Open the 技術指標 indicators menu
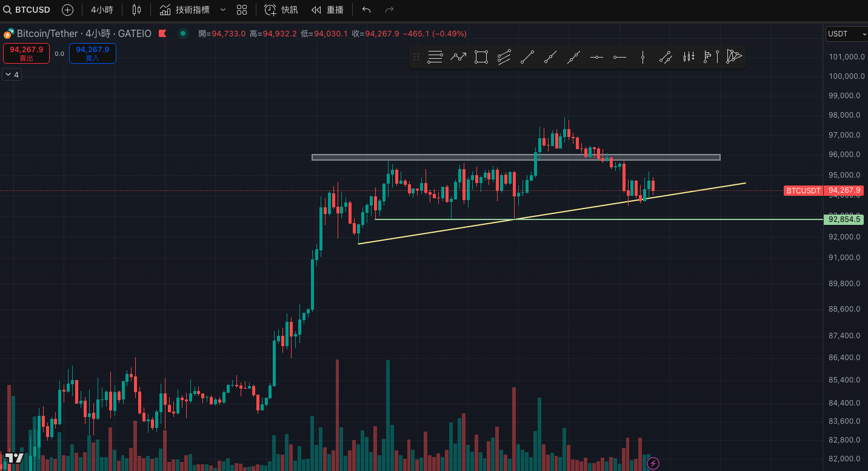This screenshot has height=471, width=868. pos(185,10)
